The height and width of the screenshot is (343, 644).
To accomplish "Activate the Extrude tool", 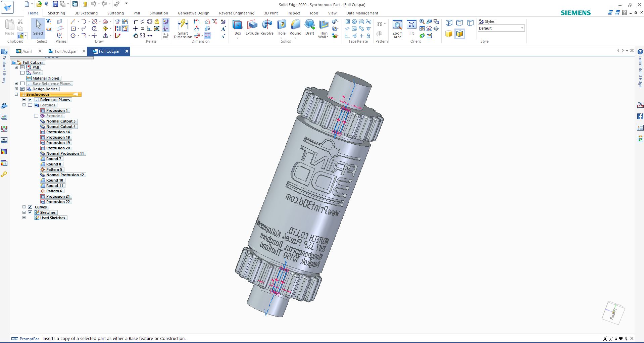I will [252, 27].
